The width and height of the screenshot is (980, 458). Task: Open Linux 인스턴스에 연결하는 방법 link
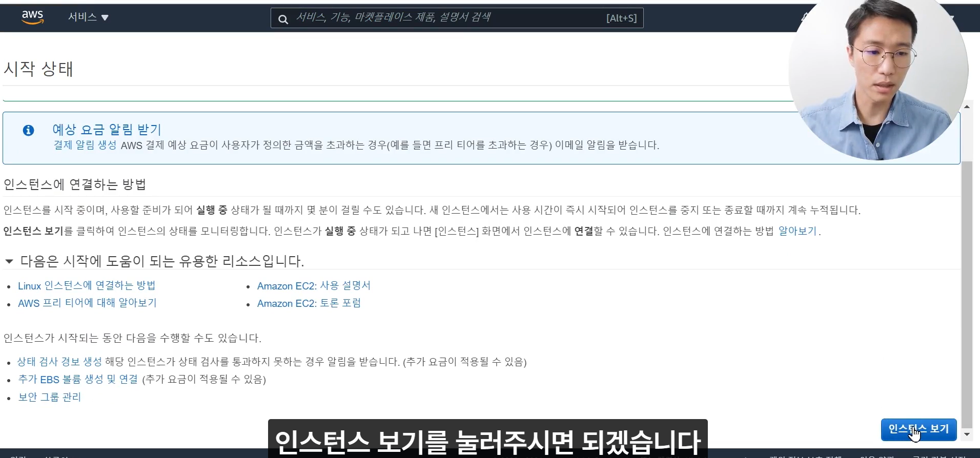pos(87,285)
